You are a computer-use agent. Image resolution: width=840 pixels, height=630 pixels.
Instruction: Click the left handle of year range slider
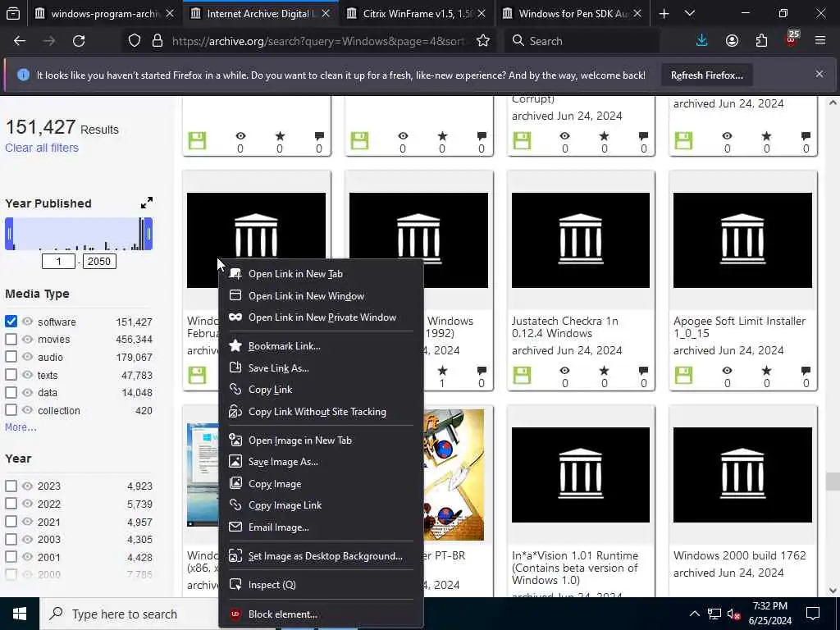(x=9, y=234)
